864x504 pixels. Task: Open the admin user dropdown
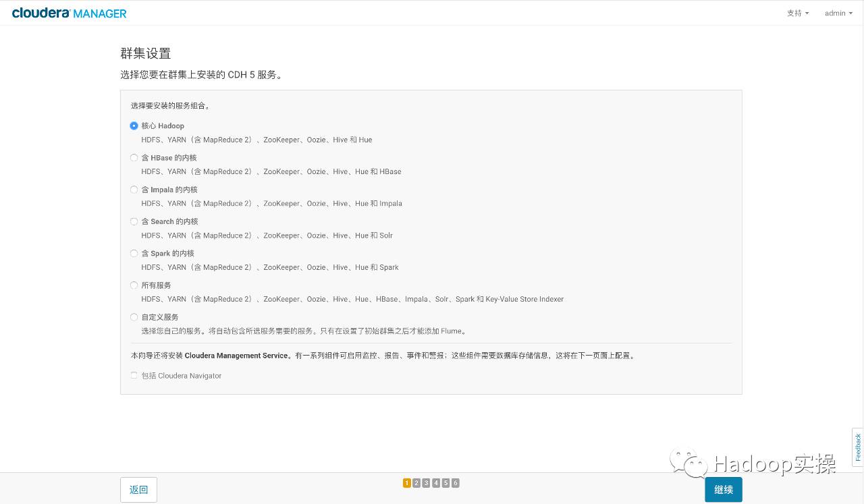[838, 13]
